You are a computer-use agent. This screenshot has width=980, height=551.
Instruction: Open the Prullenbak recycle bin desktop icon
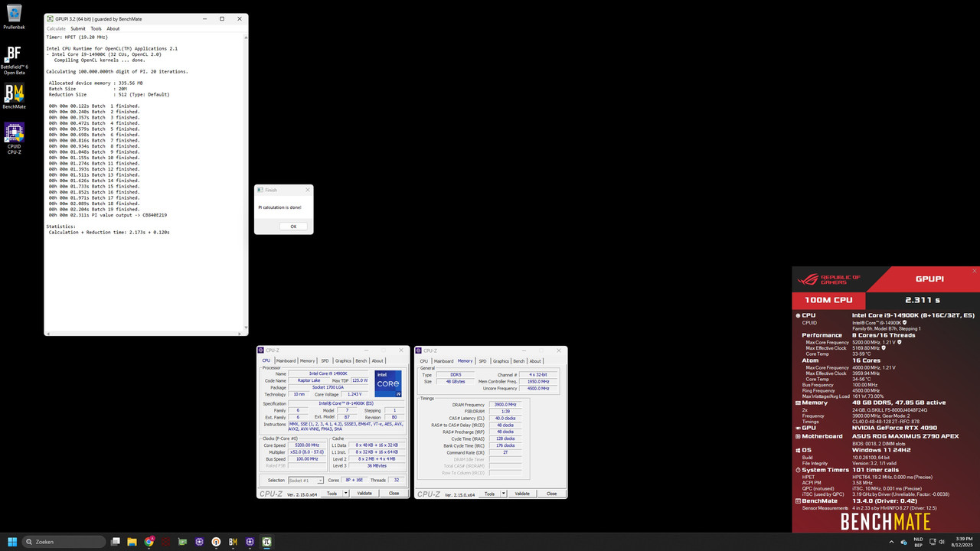[x=13, y=17]
